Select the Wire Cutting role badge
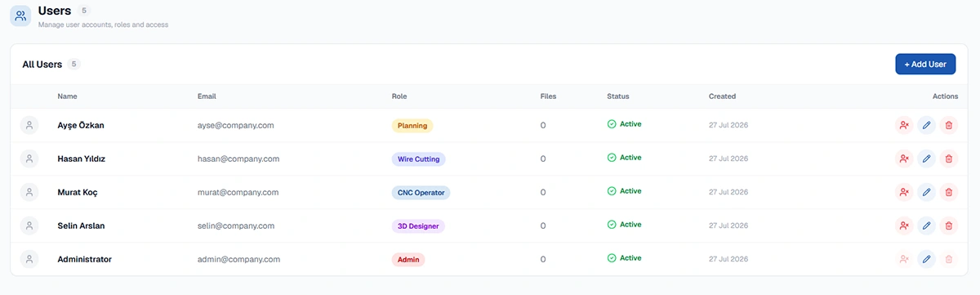 (419, 159)
